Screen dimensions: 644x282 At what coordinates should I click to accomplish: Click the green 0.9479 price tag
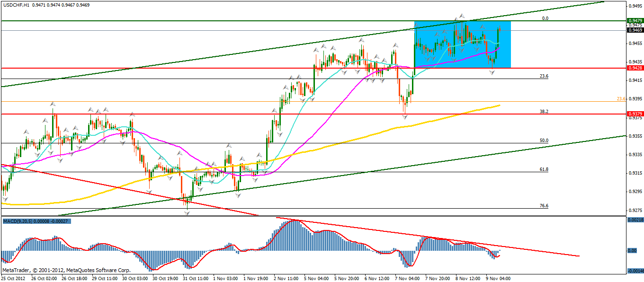coord(635,21)
